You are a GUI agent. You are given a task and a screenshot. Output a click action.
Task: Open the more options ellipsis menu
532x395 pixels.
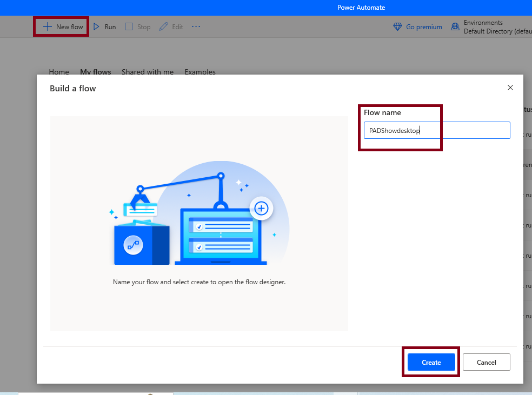pos(196,26)
